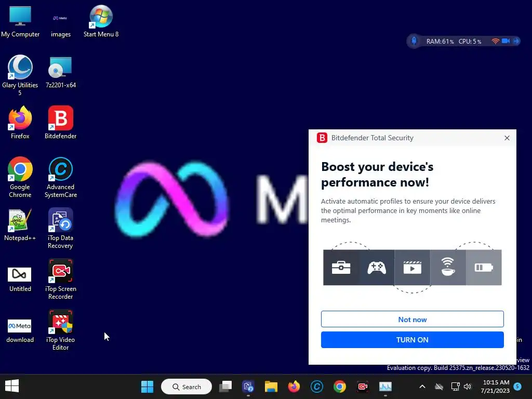Click the cloud sync tray icon

(x=439, y=387)
